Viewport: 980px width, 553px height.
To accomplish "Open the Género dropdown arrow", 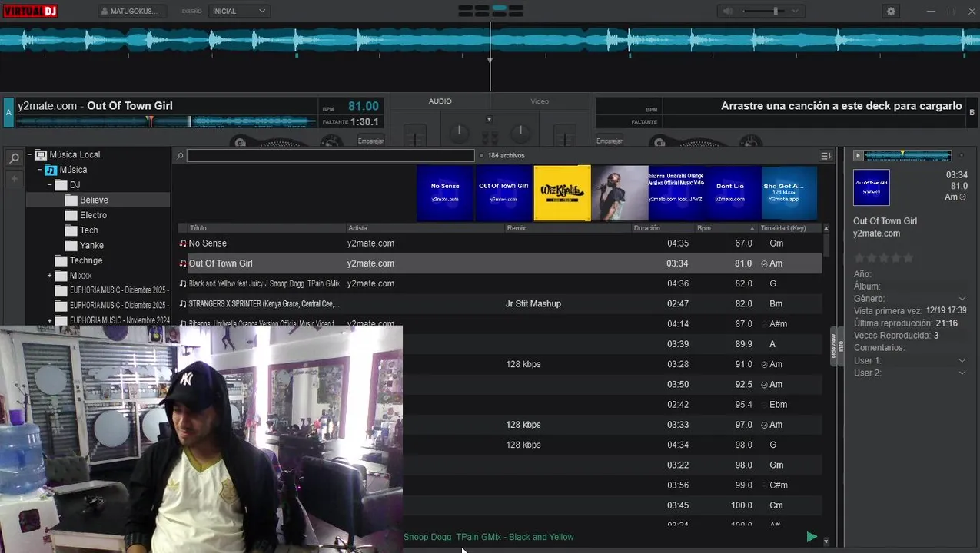I will tap(962, 299).
